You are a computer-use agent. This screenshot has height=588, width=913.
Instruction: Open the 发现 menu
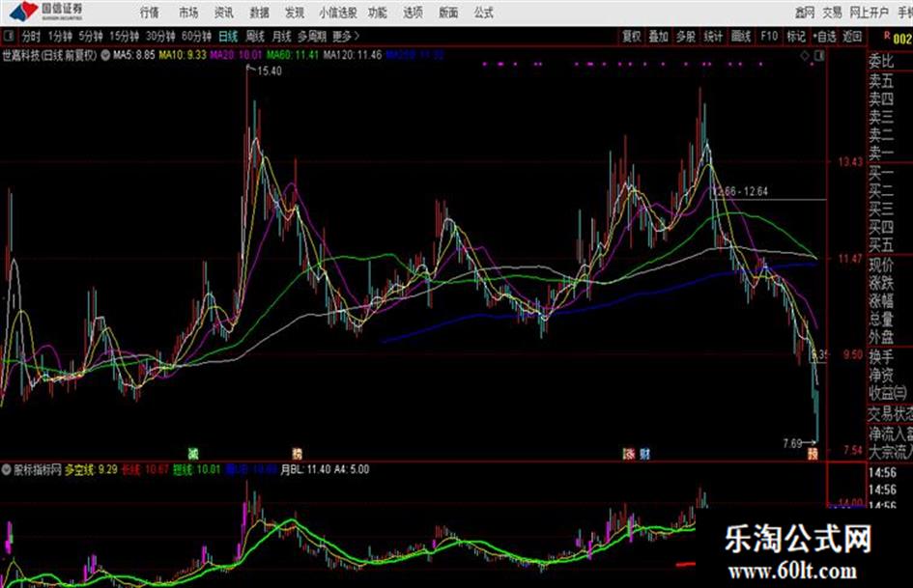pos(295,13)
